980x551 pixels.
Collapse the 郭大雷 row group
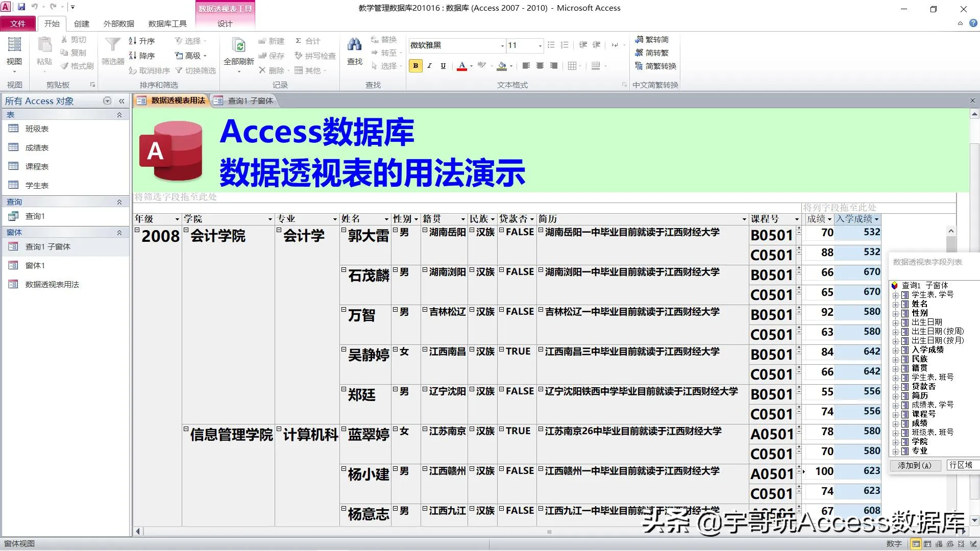point(344,230)
